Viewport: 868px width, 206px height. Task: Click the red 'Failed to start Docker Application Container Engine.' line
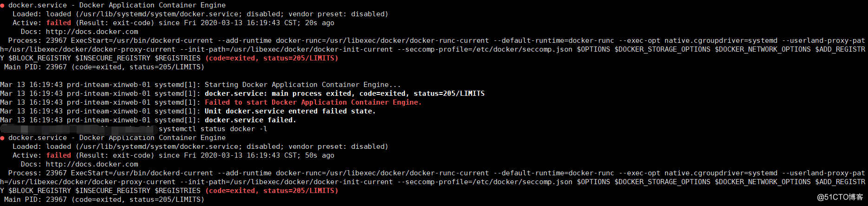click(x=313, y=102)
